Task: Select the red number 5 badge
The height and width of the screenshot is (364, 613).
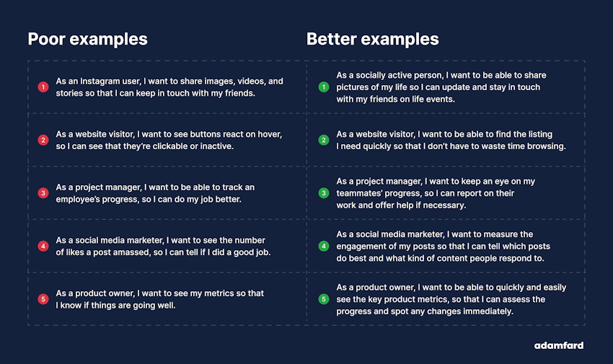Action: point(43,298)
